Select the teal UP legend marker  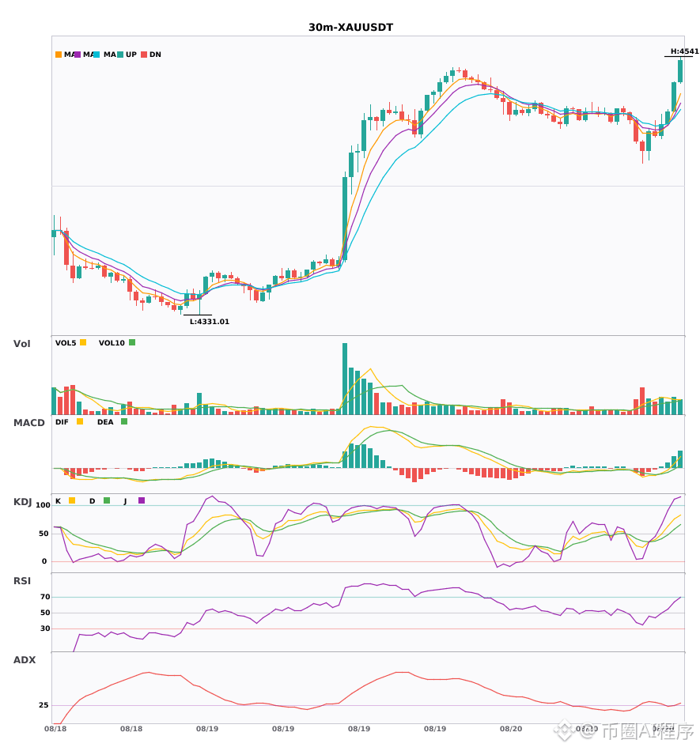click(x=121, y=55)
